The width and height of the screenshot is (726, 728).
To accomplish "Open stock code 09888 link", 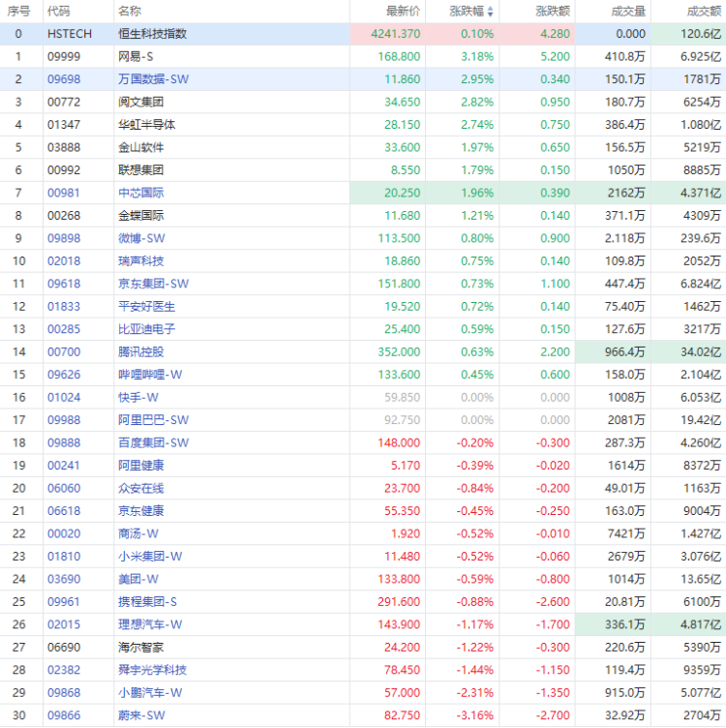I will [x=64, y=443].
